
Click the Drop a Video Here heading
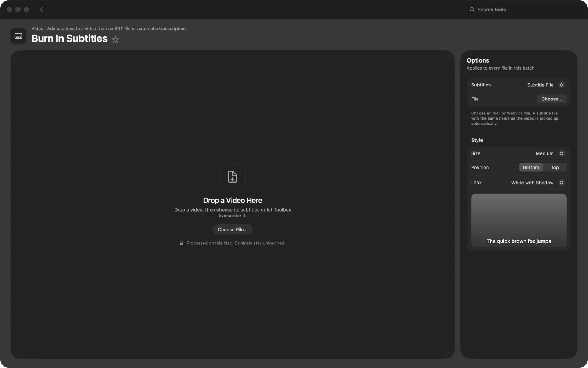(233, 201)
